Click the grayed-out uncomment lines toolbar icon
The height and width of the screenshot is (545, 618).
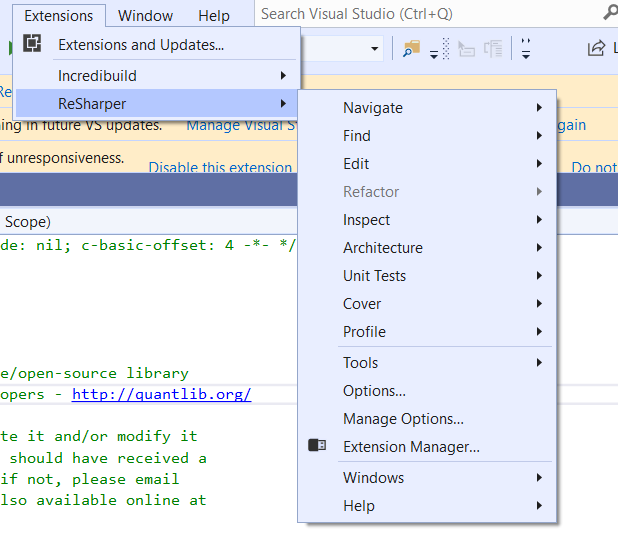point(492,48)
